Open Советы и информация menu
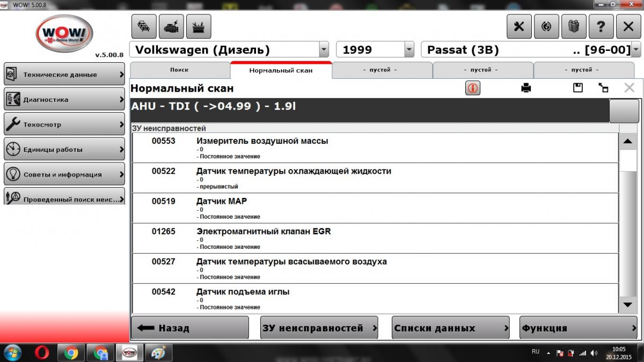Viewport: 644px width, 362px height. click(x=64, y=174)
